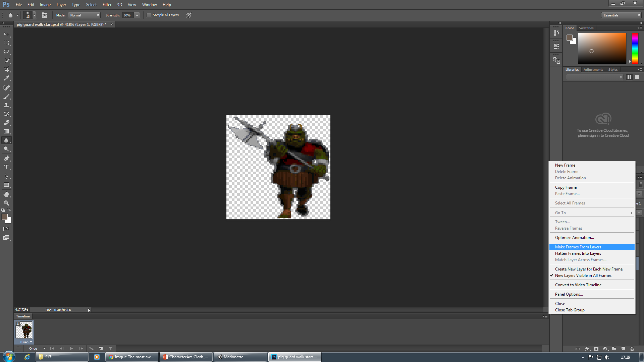Click Tween animation frames icon

pyautogui.click(x=91, y=349)
